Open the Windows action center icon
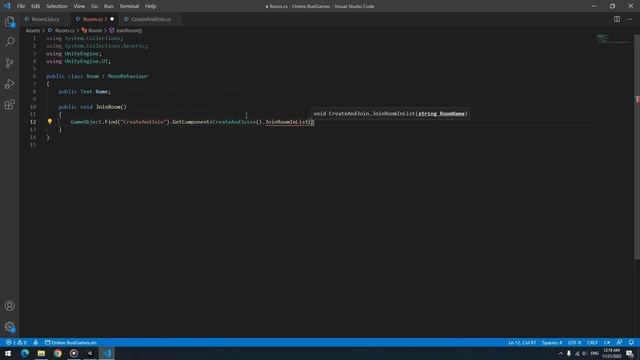 point(630,354)
